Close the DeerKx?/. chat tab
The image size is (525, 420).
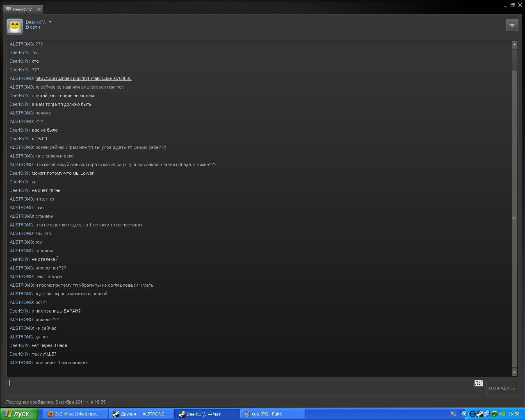39,9
